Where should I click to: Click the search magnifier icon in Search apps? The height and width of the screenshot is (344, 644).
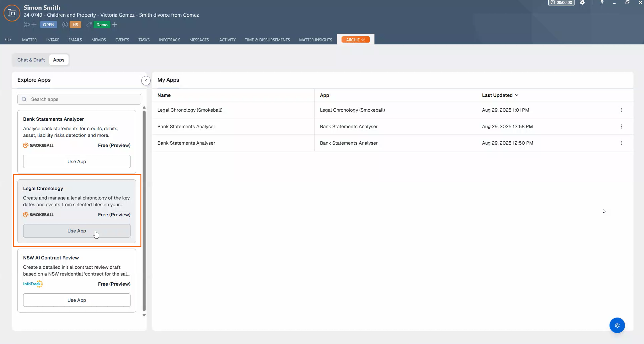click(x=24, y=99)
